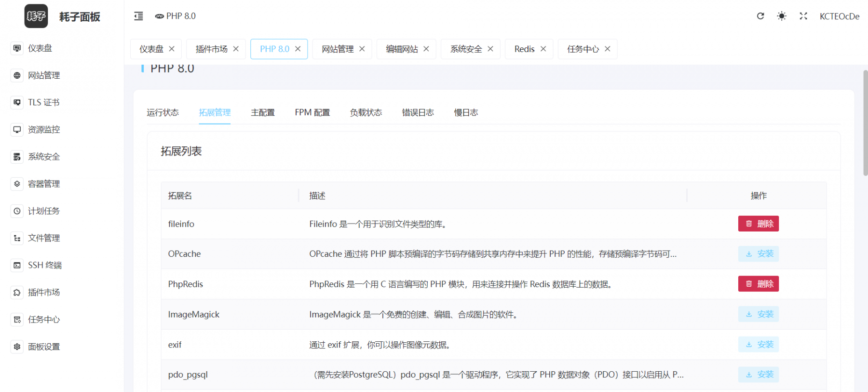The image size is (868, 392).
Task: Close the 任务中心 page tab
Action: [x=608, y=49]
